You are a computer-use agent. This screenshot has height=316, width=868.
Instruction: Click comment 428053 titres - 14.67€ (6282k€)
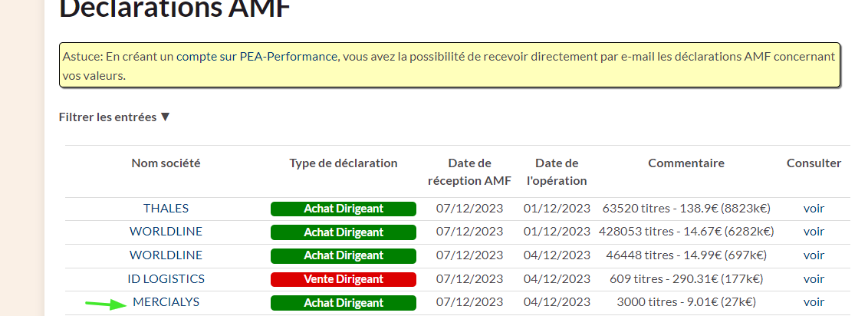tap(686, 232)
